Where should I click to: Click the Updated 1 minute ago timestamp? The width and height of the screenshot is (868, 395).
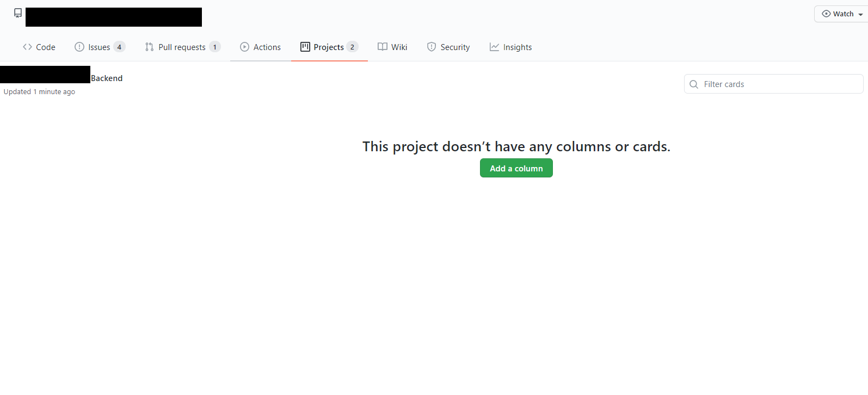coord(39,92)
